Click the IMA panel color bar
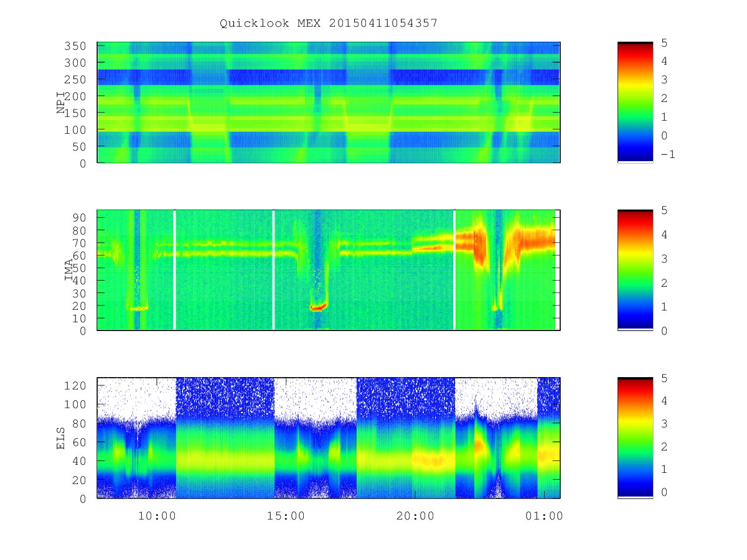The height and width of the screenshot is (560, 747). pyautogui.click(x=635, y=270)
